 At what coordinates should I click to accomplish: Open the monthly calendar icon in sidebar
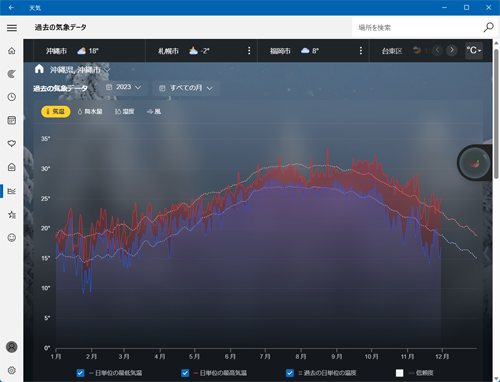point(12,120)
